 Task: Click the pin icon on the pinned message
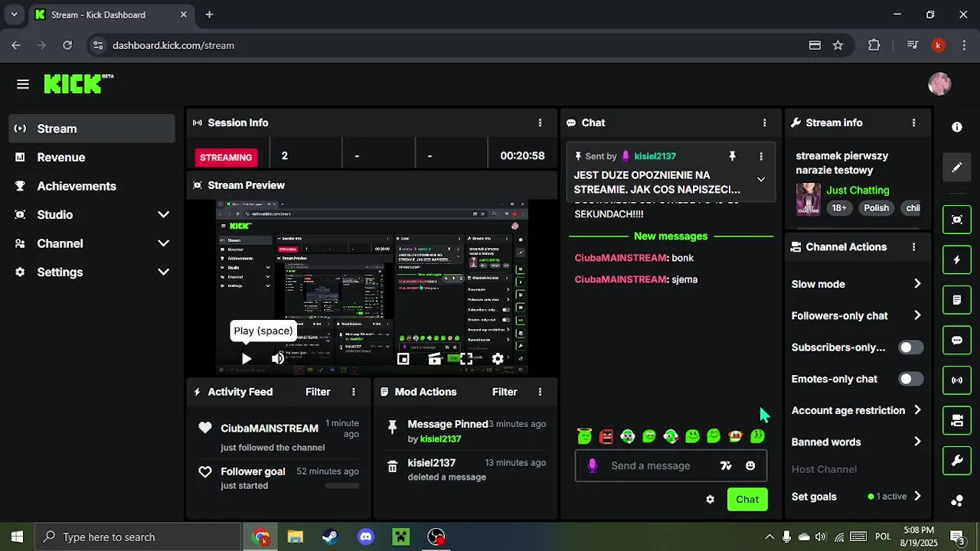(732, 156)
